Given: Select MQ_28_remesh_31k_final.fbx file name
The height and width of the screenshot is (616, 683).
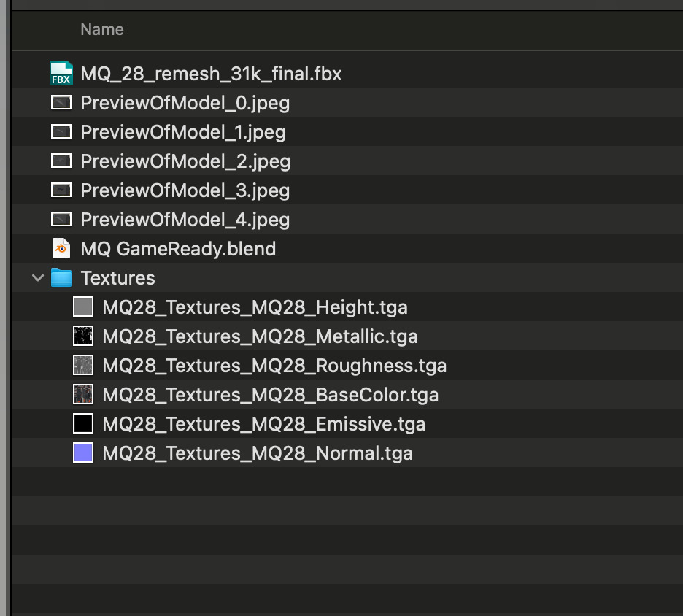Looking at the screenshot, I should [x=211, y=74].
